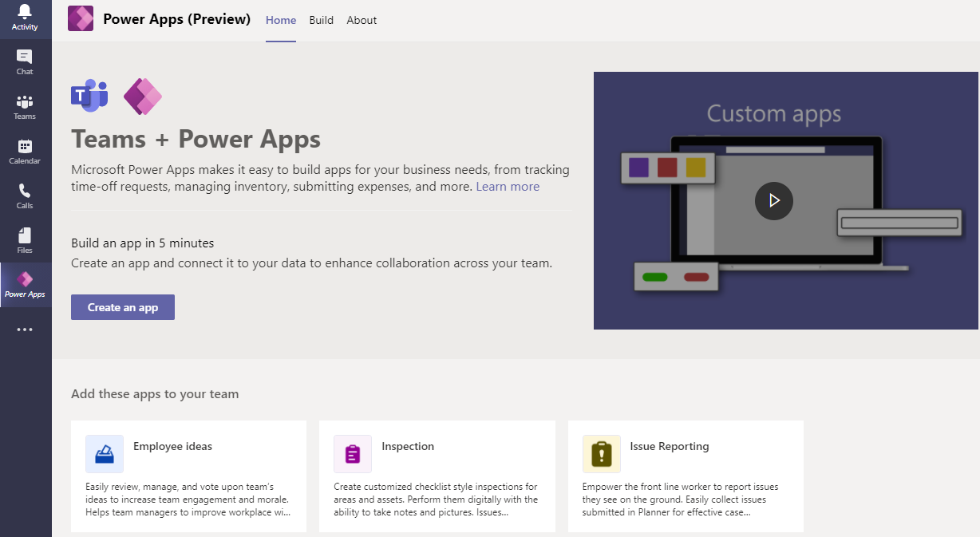The image size is (980, 537).
Task: Click the Inspection clipboard icon
Action: pyautogui.click(x=353, y=454)
